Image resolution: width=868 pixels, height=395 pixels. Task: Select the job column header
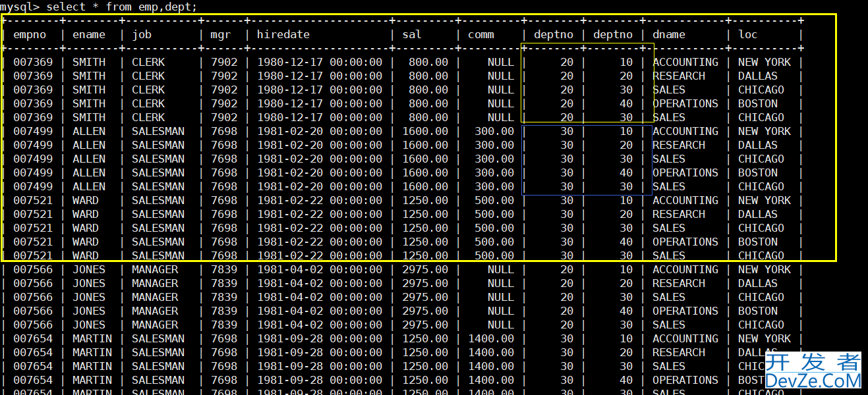[142, 35]
